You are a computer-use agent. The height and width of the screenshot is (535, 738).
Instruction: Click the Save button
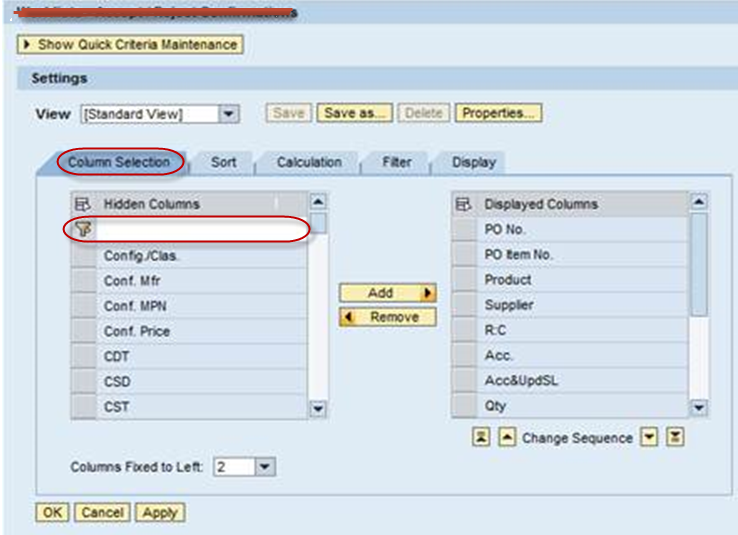click(289, 113)
